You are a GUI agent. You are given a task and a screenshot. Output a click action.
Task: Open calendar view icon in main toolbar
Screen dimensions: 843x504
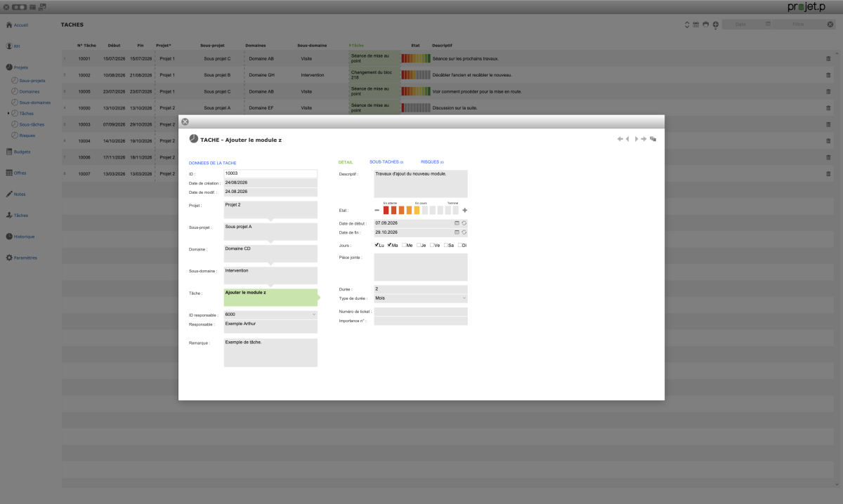(696, 25)
